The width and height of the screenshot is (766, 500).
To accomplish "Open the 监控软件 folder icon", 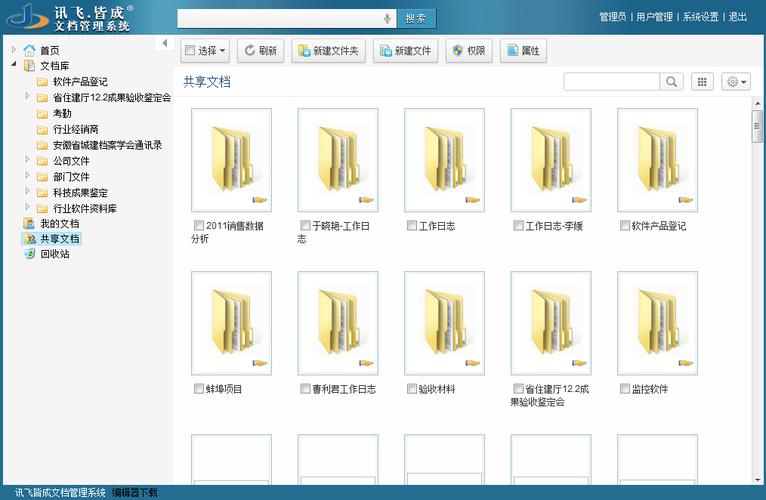I will [x=658, y=324].
